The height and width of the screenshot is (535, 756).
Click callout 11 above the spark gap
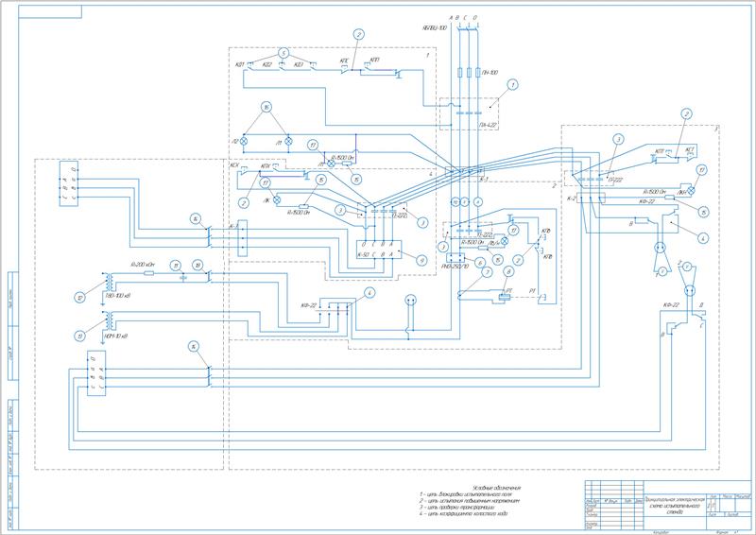tap(178, 266)
